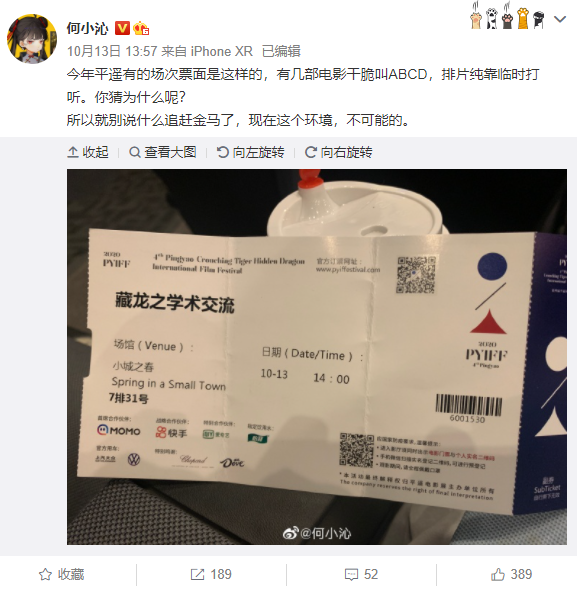577x589 pixels.
Task: Toggle favorite with the 收藏 star
Action: click(x=62, y=574)
